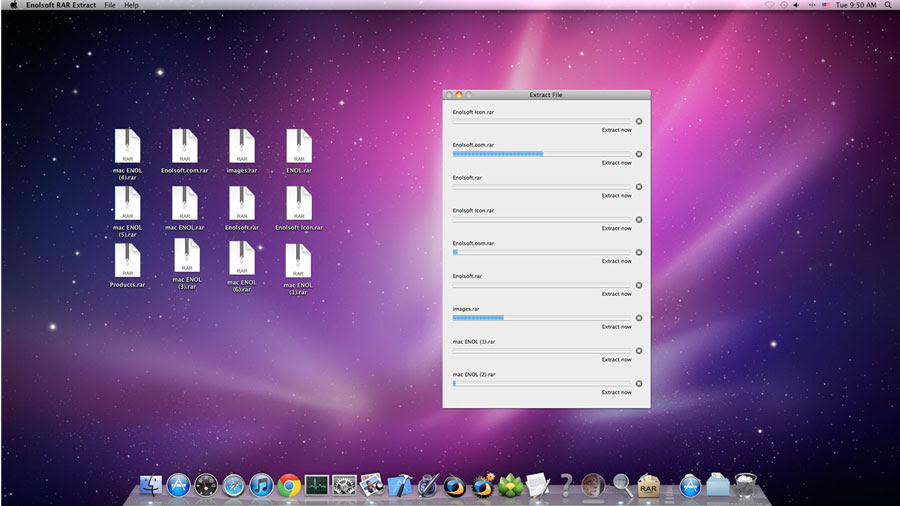This screenshot has width=900, height=506.
Task: Open the File menu
Action: 110,5
